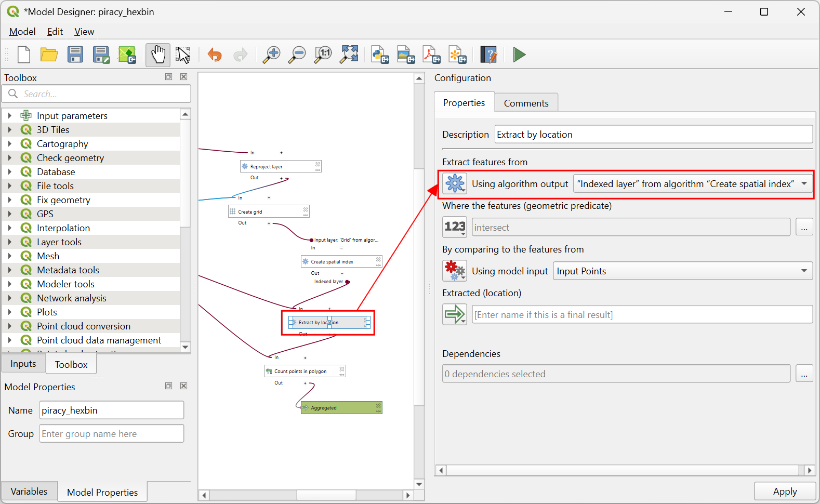Click the Save model floppy icon
Image resolution: width=820 pixels, height=504 pixels.
pos(75,55)
